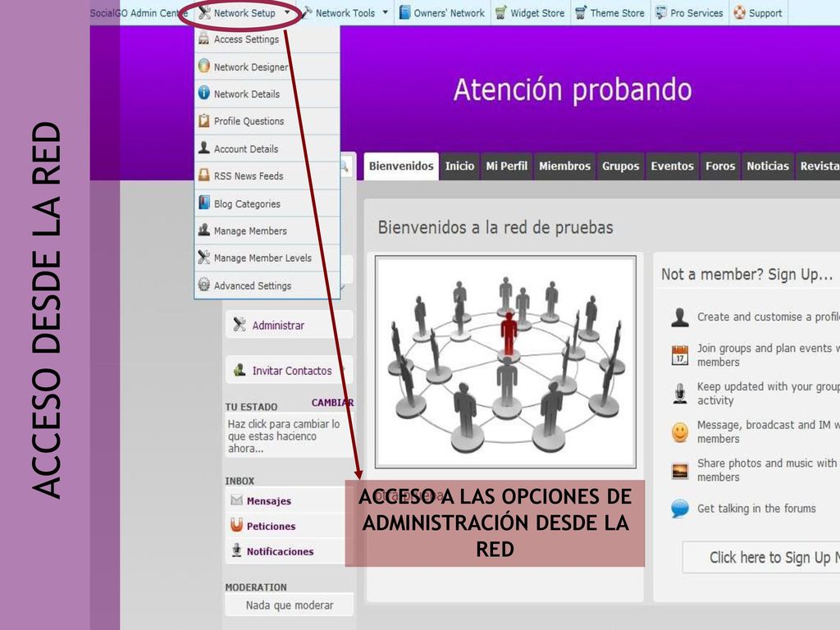
Task: Click the Network Tools hammer icon
Action: 307,12
